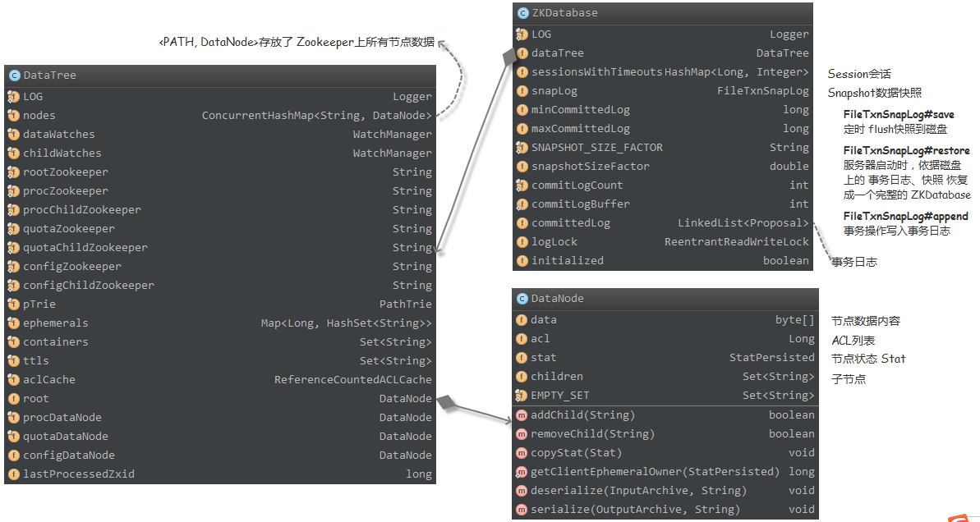Click the DataNode class icon in header

click(521, 300)
